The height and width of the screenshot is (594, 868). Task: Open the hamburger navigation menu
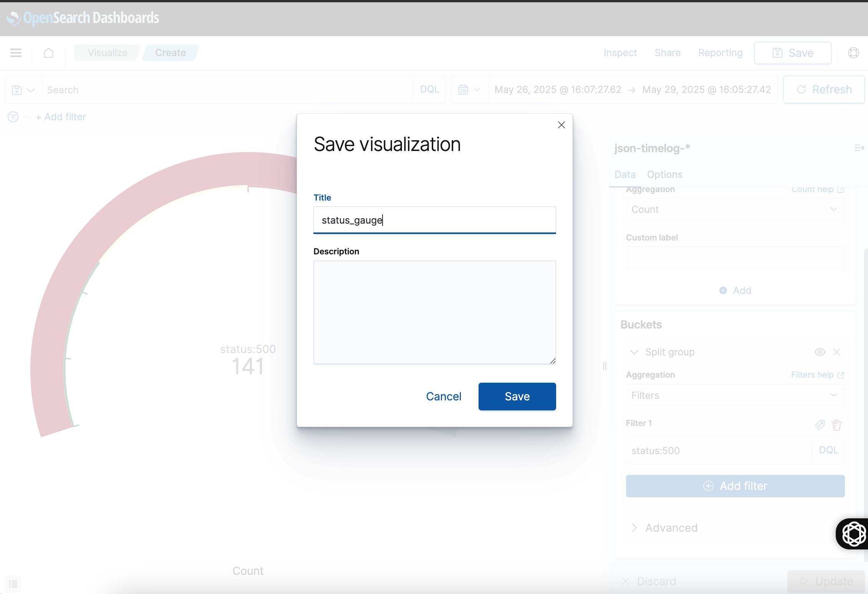(16, 53)
